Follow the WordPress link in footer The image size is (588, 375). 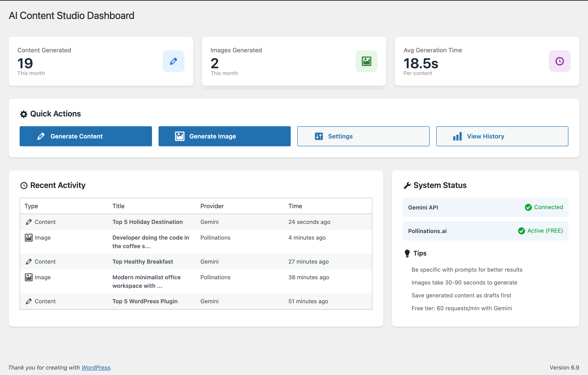[96, 367]
